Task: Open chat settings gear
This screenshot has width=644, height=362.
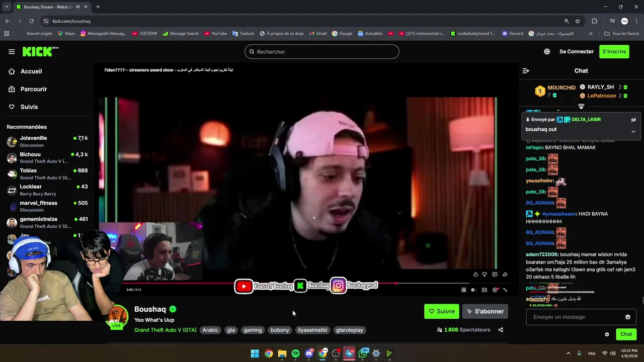Action: pyautogui.click(x=607, y=334)
